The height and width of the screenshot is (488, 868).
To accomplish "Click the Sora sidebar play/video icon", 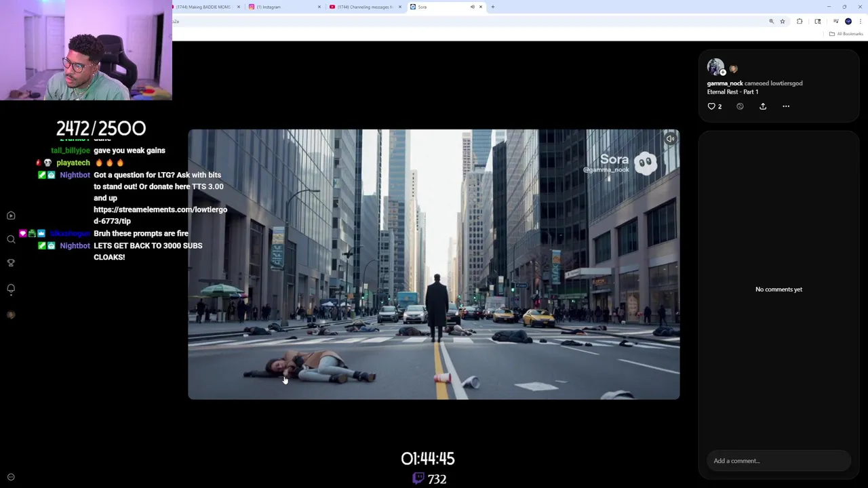I will 11,216.
